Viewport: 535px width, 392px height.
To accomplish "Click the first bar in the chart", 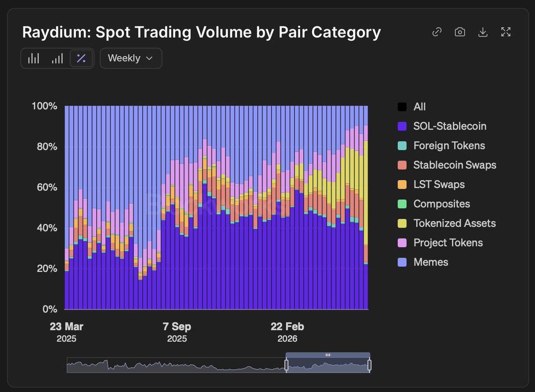I will coord(67,207).
